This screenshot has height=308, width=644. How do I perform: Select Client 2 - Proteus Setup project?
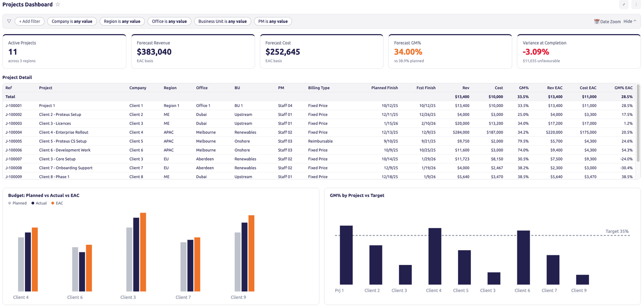coord(60,115)
